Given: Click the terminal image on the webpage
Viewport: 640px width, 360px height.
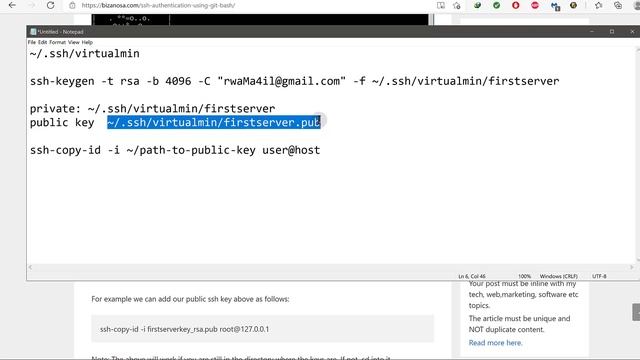Looking at the screenshot, I should coord(262,20).
